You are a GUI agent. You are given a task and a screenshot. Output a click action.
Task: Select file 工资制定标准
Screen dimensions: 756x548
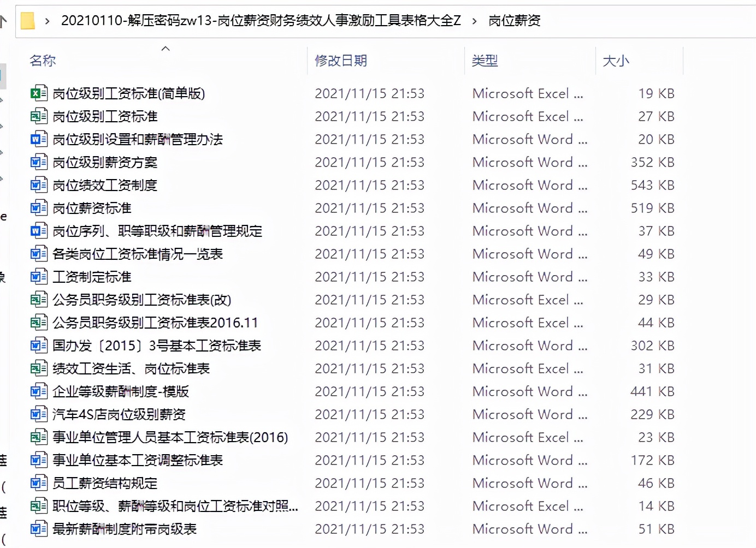click(x=92, y=277)
